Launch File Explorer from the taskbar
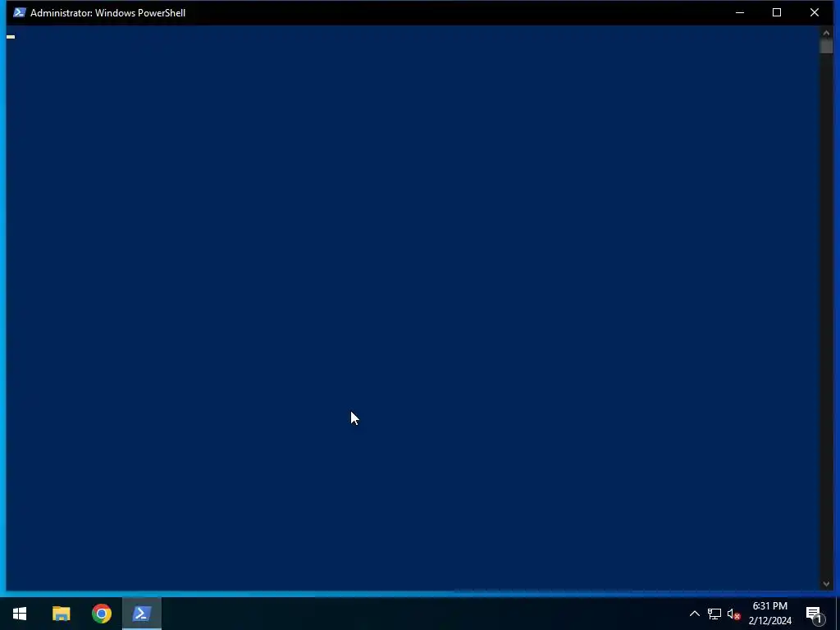This screenshot has height=630, width=840. 61,614
